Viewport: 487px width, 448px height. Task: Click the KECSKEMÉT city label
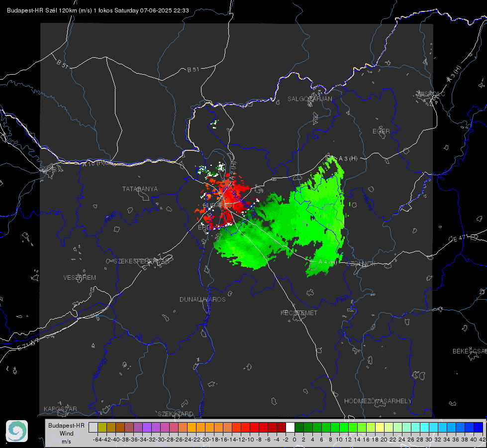tap(299, 313)
